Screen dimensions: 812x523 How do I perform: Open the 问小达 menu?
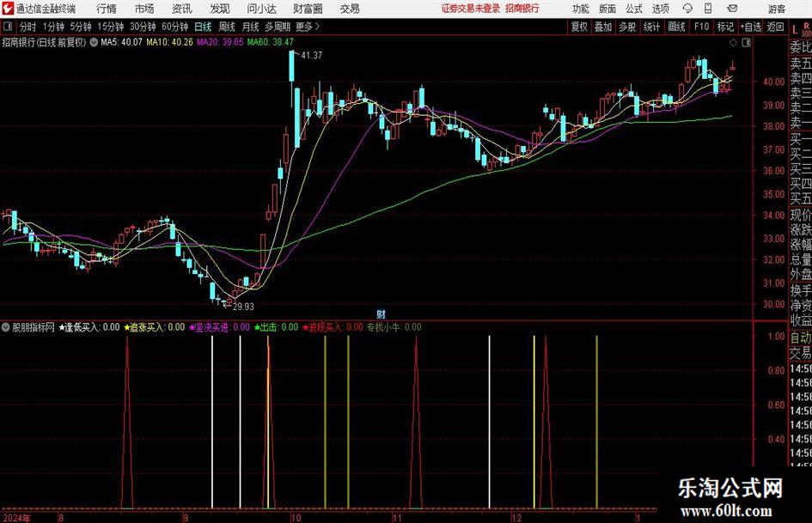262,9
